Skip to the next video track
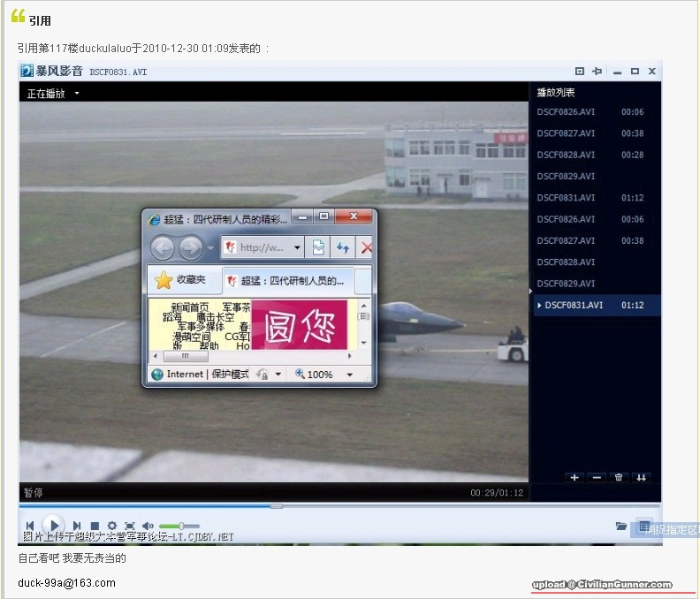The image size is (700, 599). pos(77,526)
